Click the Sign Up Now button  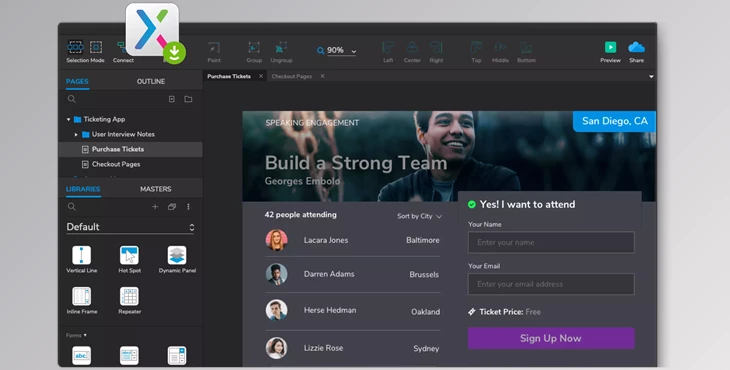(551, 338)
